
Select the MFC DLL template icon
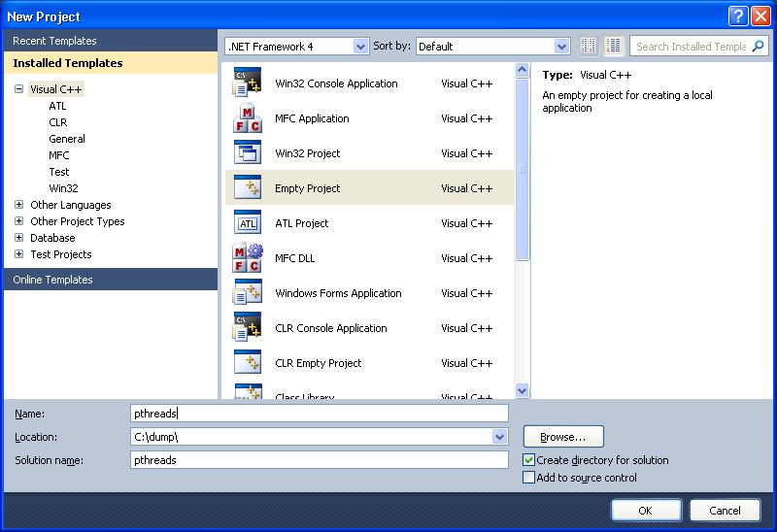click(x=248, y=257)
